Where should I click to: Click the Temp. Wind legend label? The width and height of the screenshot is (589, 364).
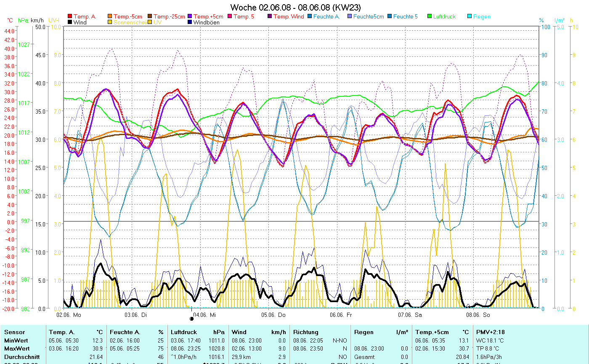(289, 16)
